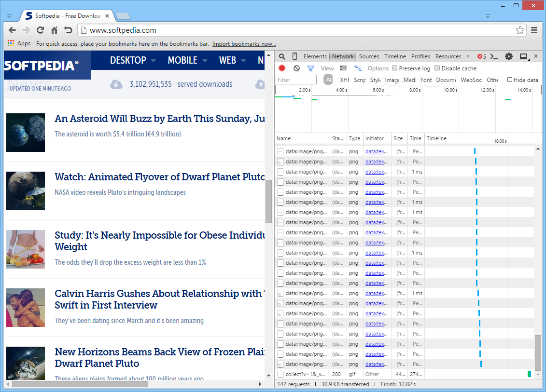The height and width of the screenshot is (392, 546).
Task: Go forward with the browser arrow
Action: coord(26,30)
